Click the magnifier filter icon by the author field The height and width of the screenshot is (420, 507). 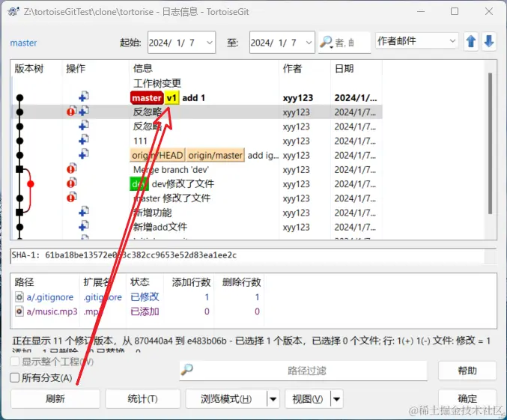tap(325, 42)
